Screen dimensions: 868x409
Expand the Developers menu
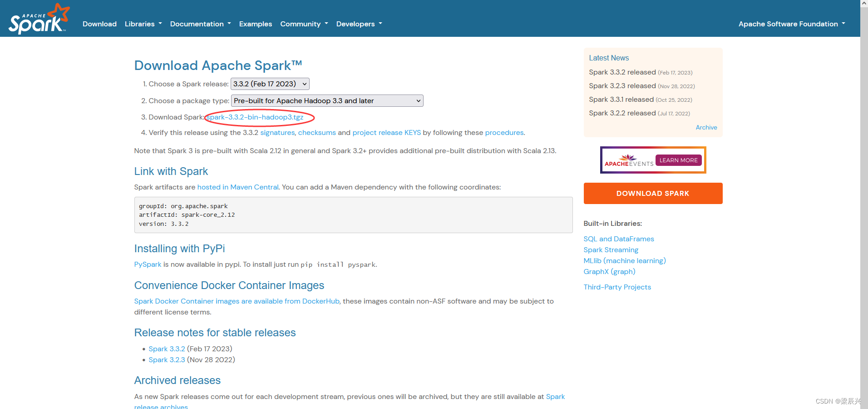[x=359, y=24]
